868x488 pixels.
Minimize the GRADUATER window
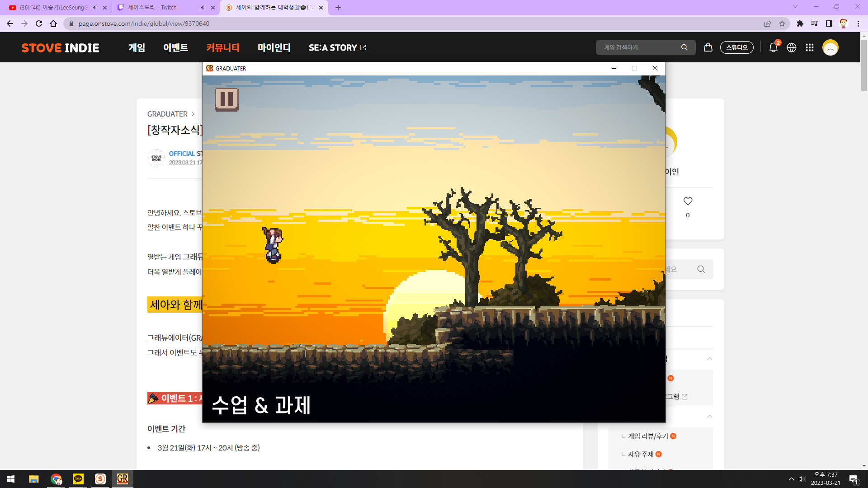point(614,68)
